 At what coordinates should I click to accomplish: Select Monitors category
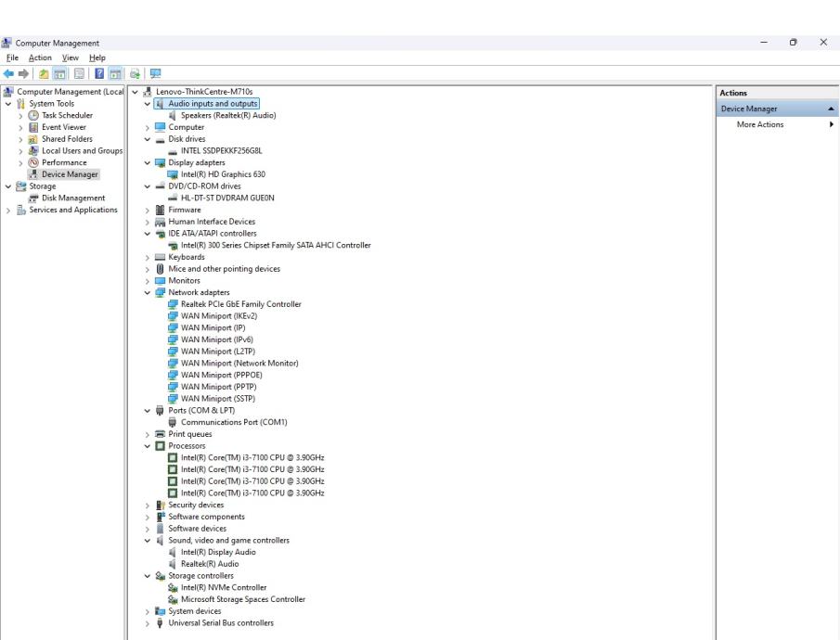[x=184, y=281]
